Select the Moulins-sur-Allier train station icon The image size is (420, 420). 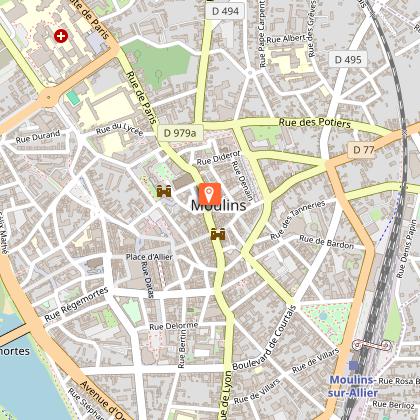click(x=354, y=366)
